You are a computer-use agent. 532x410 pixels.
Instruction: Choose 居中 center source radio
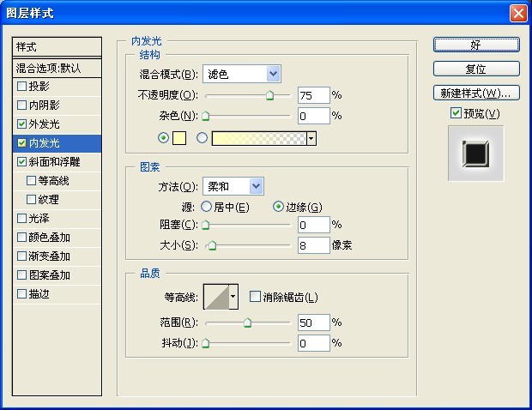tap(206, 207)
